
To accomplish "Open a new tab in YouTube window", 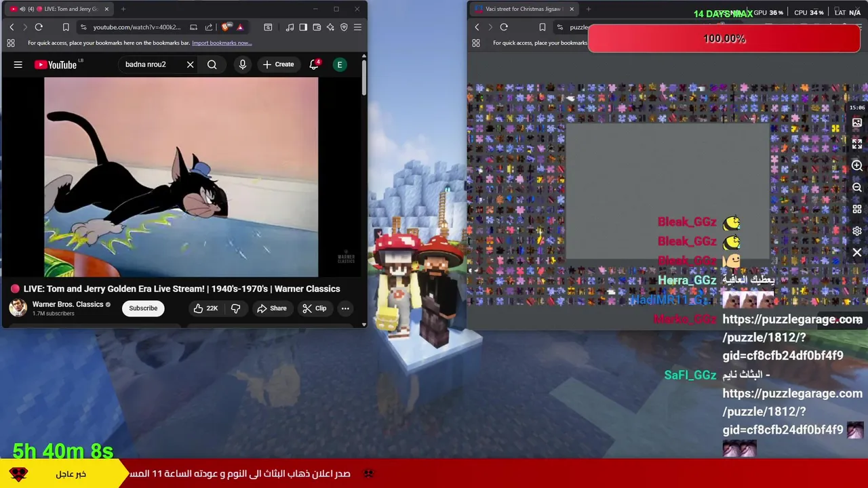I will (123, 9).
